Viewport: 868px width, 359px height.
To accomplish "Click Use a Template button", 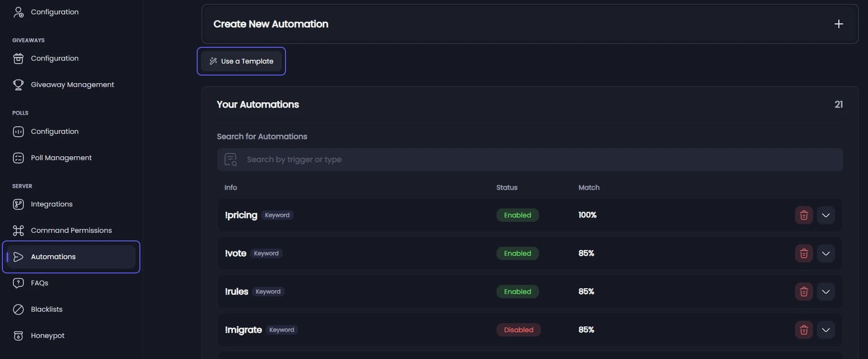I will 241,61.
